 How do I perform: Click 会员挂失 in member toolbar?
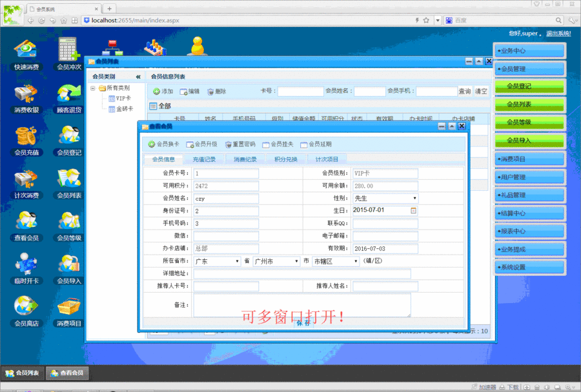pyautogui.click(x=278, y=144)
